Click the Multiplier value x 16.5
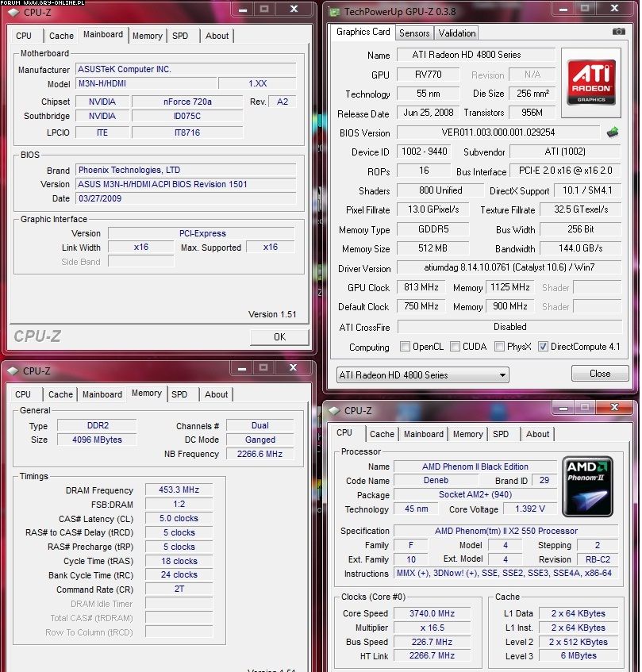This screenshot has width=642, height=672. (432, 628)
